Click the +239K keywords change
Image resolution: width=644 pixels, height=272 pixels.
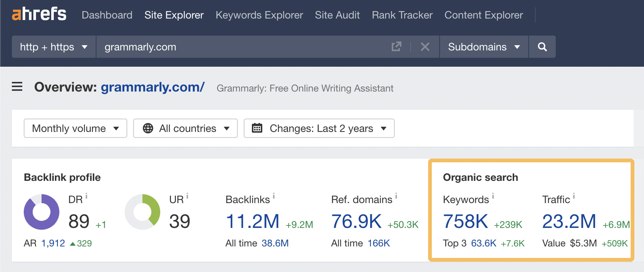click(x=508, y=225)
